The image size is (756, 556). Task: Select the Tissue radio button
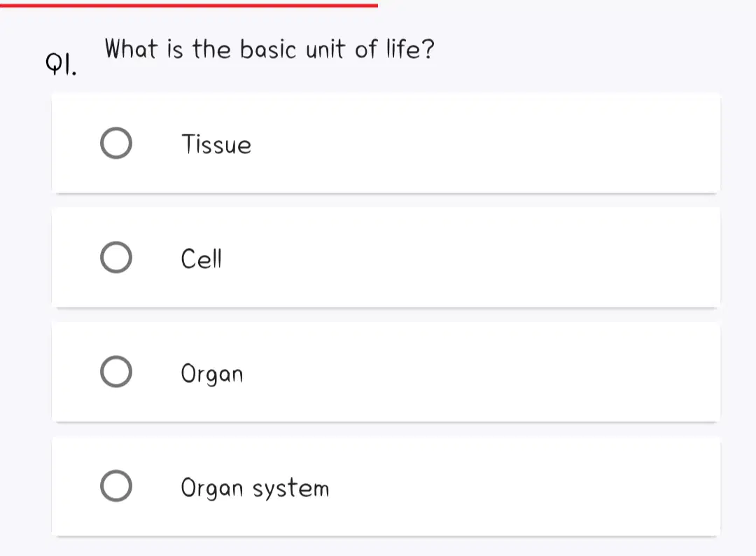pyautogui.click(x=116, y=144)
